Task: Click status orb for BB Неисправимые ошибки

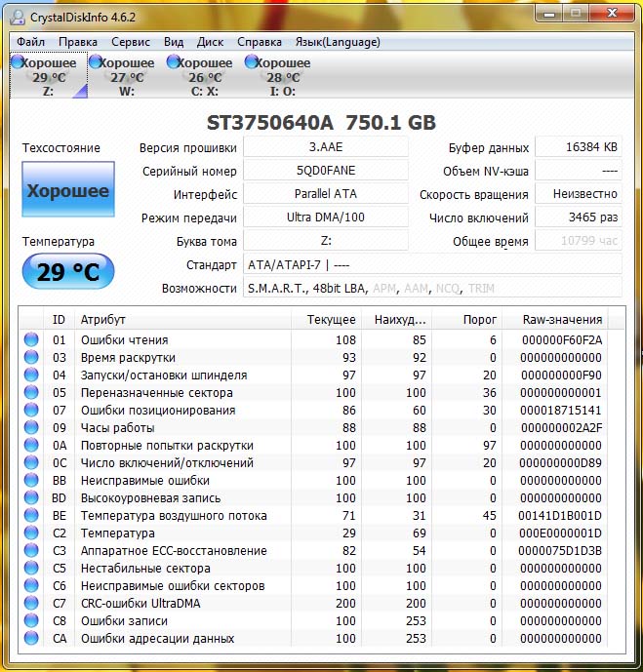Action: (31, 480)
